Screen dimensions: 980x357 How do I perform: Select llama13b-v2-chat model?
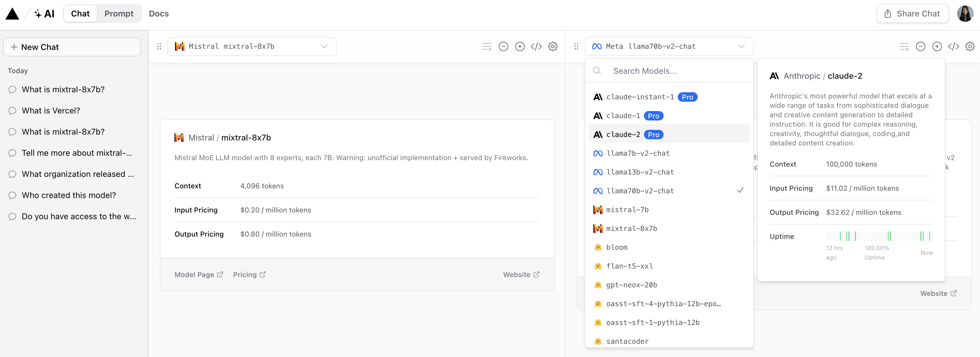click(669, 172)
